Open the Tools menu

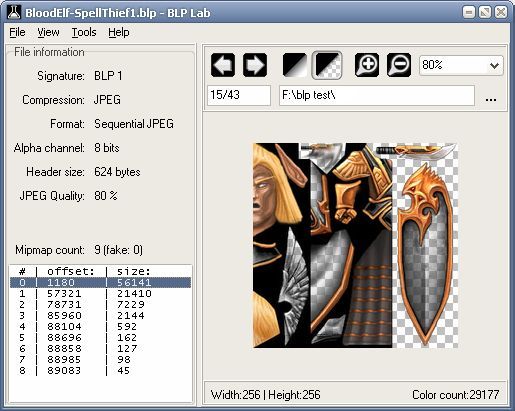pos(84,32)
